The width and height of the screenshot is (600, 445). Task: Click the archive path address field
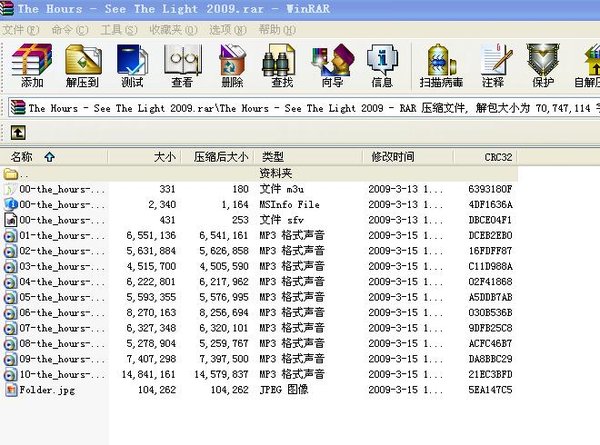pyautogui.click(x=304, y=108)
